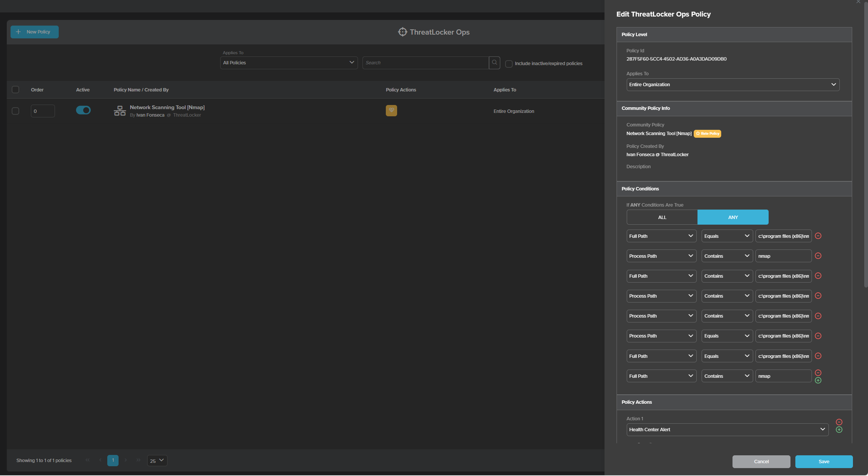Click the remove condition button on Process Path row
Image resolution: width=868 pixels, height=476 pixels.
[818, 255]
